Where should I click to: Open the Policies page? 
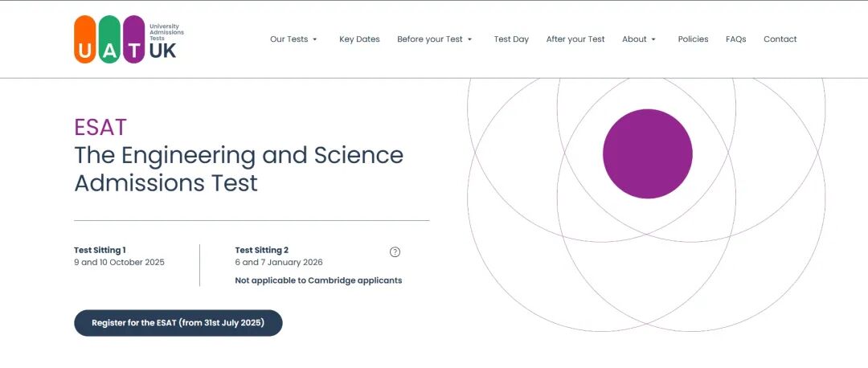point(693,39)
